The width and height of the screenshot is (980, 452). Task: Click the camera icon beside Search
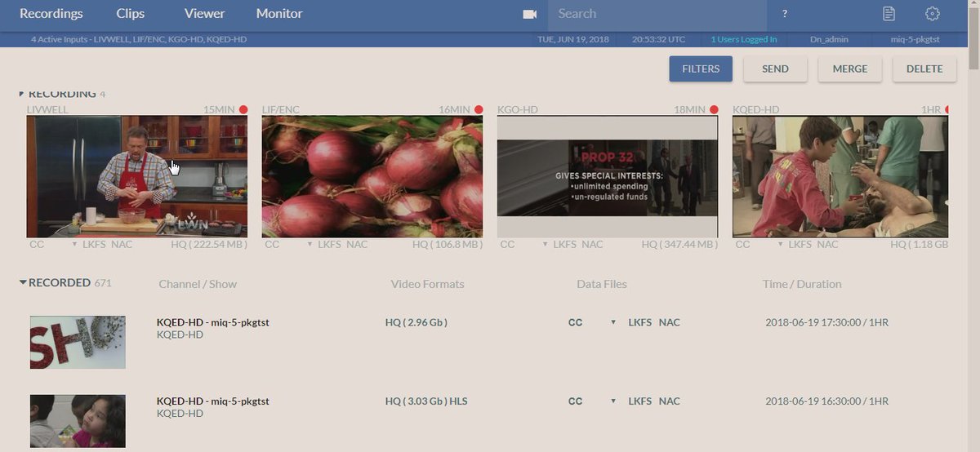coord(529,14)
